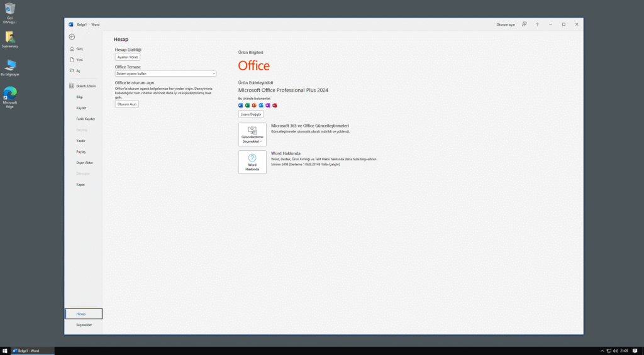The image size is (644, 355).
Task: Select Kapat in the sidebar
Action: tap(84, 185)
